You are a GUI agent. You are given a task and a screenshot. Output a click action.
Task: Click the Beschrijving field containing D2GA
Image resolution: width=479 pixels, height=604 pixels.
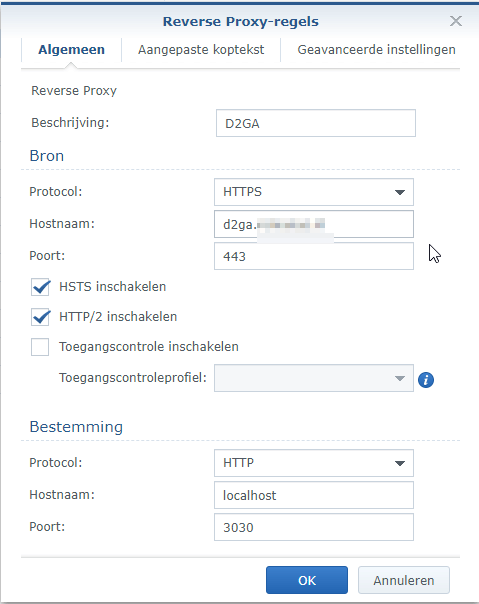coord(316,123)
